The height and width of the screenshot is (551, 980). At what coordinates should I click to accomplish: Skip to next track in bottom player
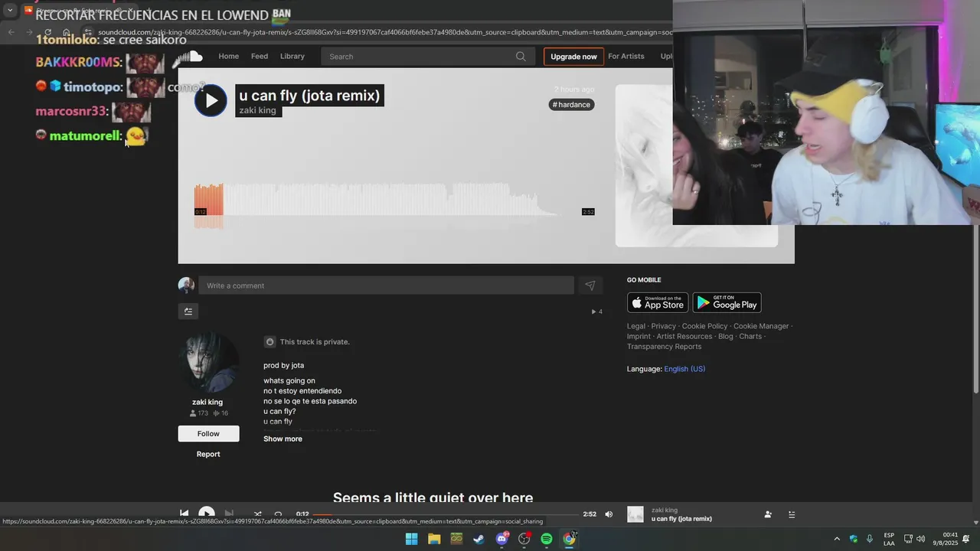[x=229, y=514]
